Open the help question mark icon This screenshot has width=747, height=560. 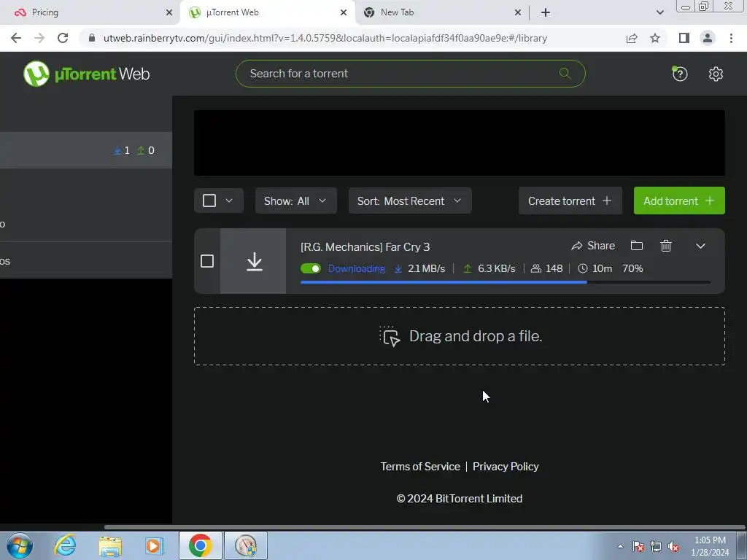[680, 74]
